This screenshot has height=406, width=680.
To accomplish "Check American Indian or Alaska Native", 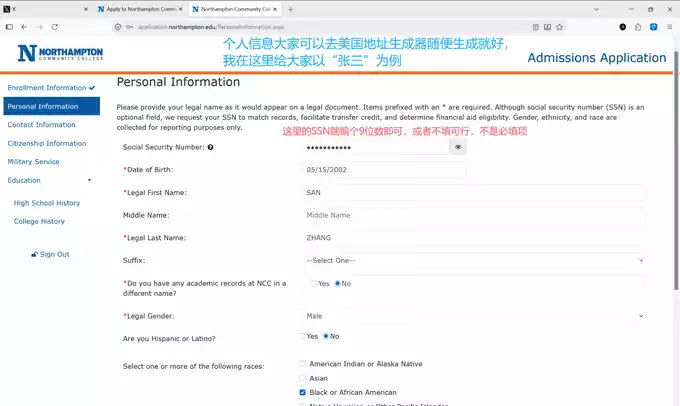I will pos(302,363).
